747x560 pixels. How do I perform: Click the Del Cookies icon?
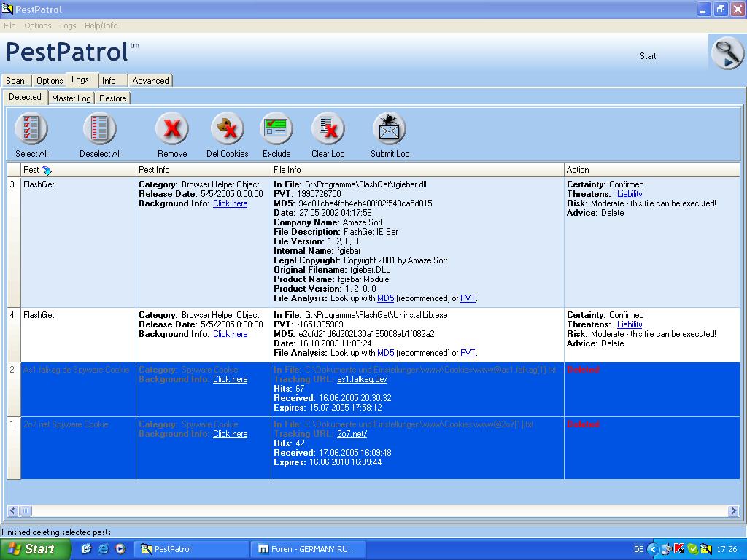pyautogui.click(x=228, y=128)
